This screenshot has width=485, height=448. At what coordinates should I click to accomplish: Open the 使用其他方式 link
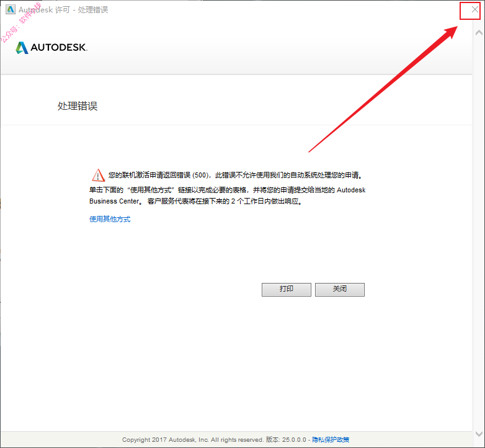coord(110,219)
